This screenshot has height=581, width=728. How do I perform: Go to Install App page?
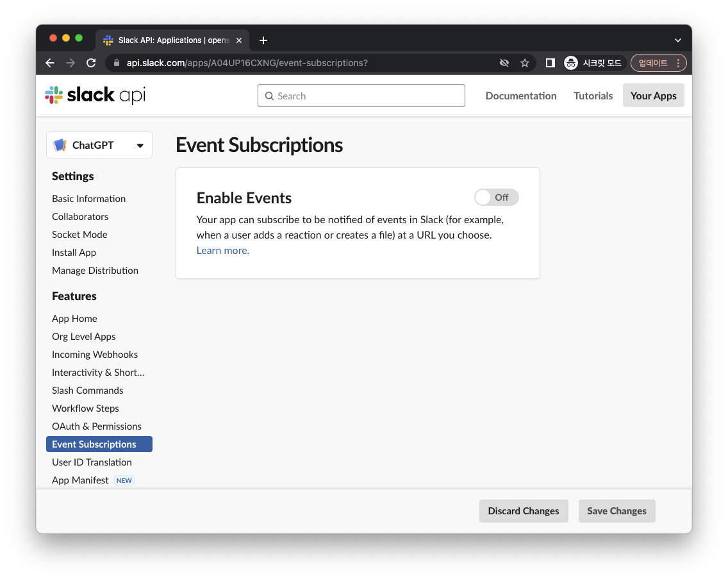point(74,253)
